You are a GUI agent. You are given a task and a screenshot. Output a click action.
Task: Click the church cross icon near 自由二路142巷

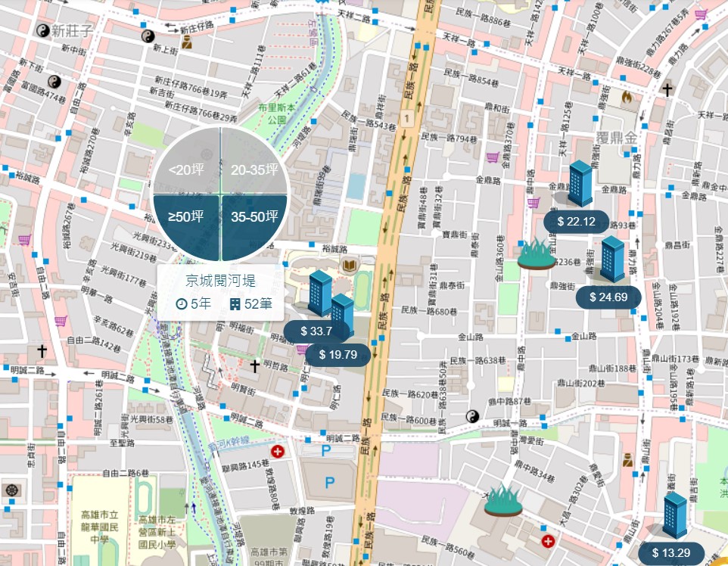click(42, 351)
